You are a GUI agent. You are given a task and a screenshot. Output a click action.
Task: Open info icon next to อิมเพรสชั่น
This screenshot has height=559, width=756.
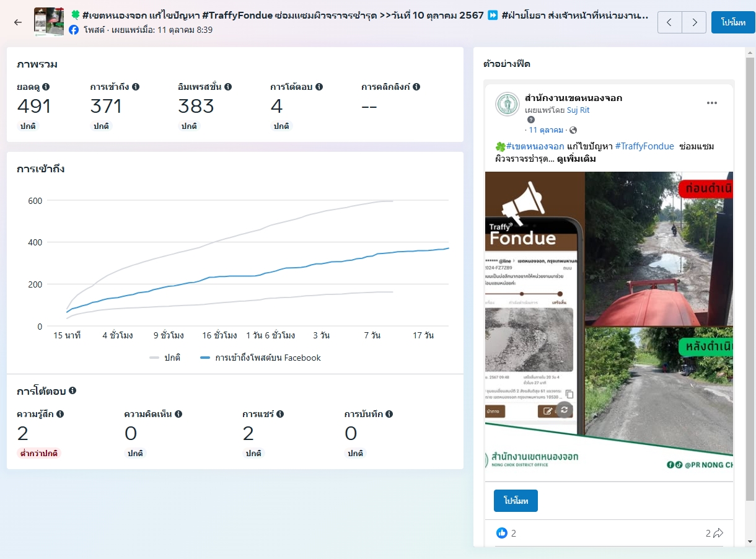tap(228, 87)
